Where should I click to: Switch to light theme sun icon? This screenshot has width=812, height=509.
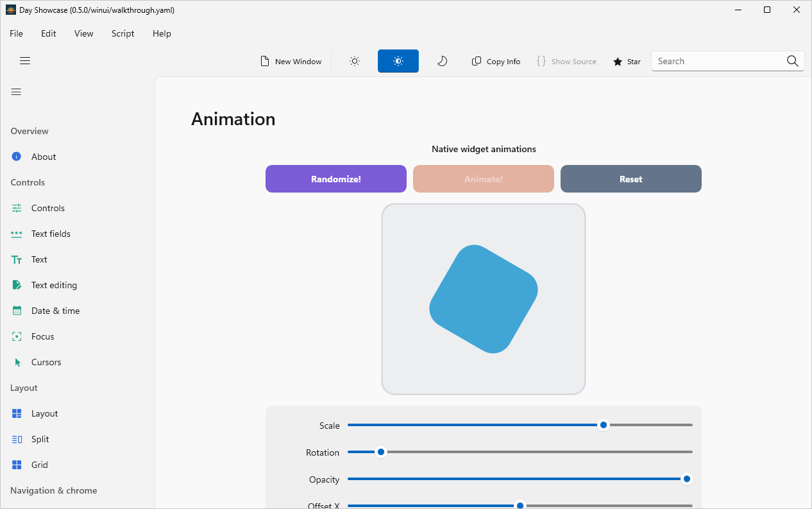coord(355,61)
